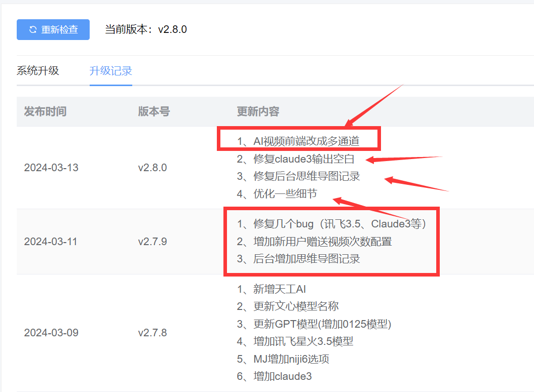Screen dimensions: 534x392
Task: Click the 版本号 column header
Action: (x=154, y=111)
